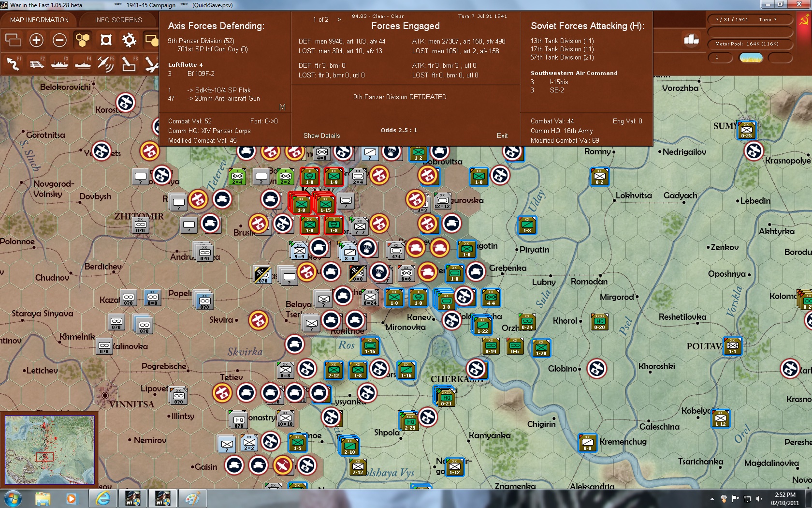Open the MAP INFORMATION tab
812x508 pixels.
click(39, 20)
